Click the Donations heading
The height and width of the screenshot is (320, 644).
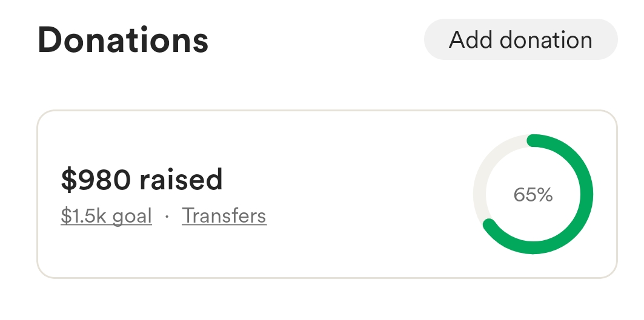pyautogui.click(x=123, y=41)
